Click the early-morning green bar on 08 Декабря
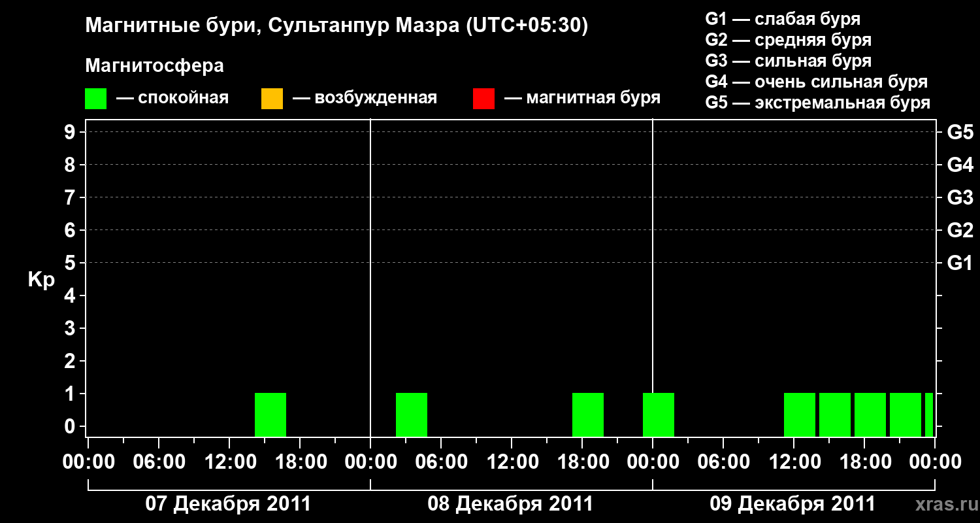This screenshot has height=523, width=980. pos(412,414)
